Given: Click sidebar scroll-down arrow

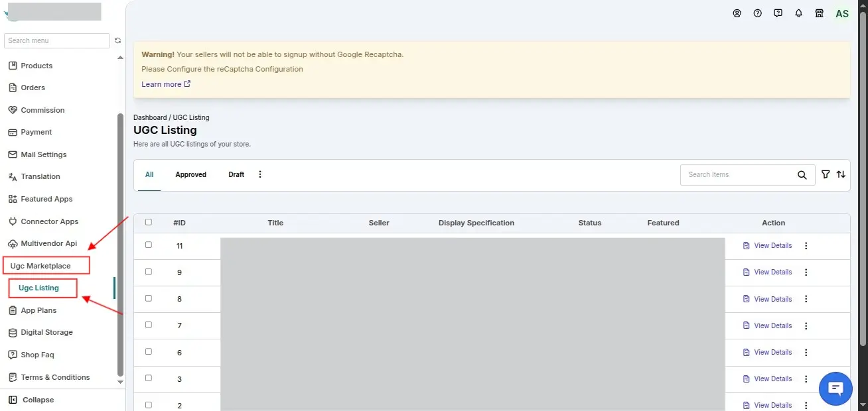Looking at the screenshot, I should (x=120, y=382).
